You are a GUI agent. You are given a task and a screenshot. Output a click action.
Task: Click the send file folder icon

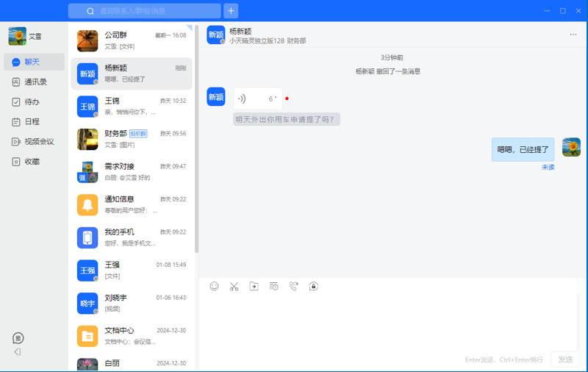click(254, 286)
